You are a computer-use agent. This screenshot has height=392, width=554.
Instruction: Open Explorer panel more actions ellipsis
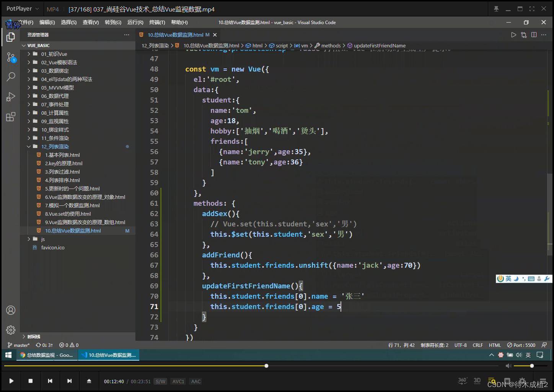[127, 35]
